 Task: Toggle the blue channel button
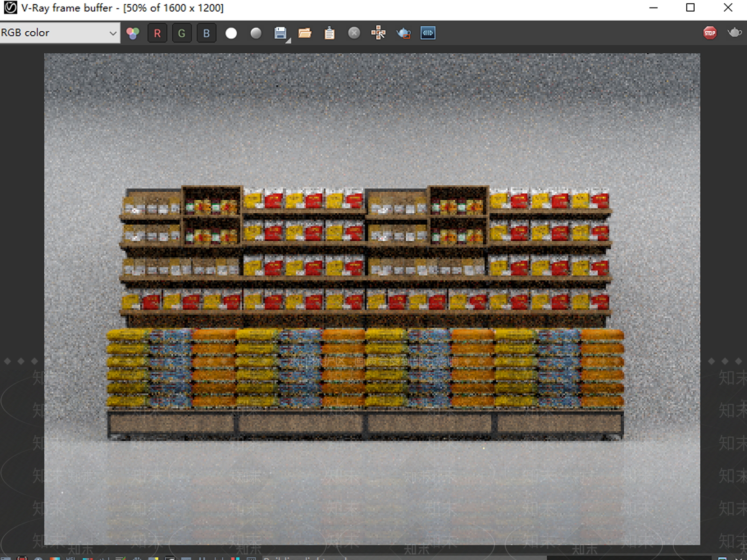click(206, 33)
